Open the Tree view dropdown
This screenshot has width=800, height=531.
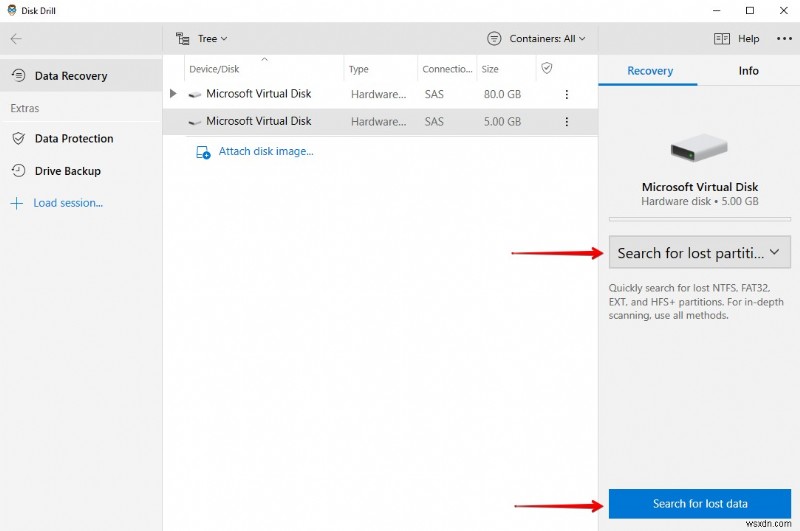(x=202, y=39)
